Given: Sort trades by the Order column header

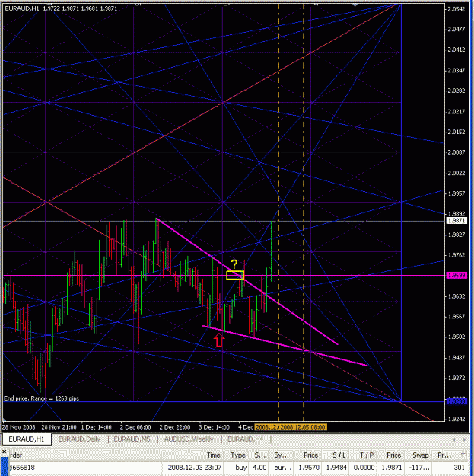Looking at the screenshot, I should 16,455.
